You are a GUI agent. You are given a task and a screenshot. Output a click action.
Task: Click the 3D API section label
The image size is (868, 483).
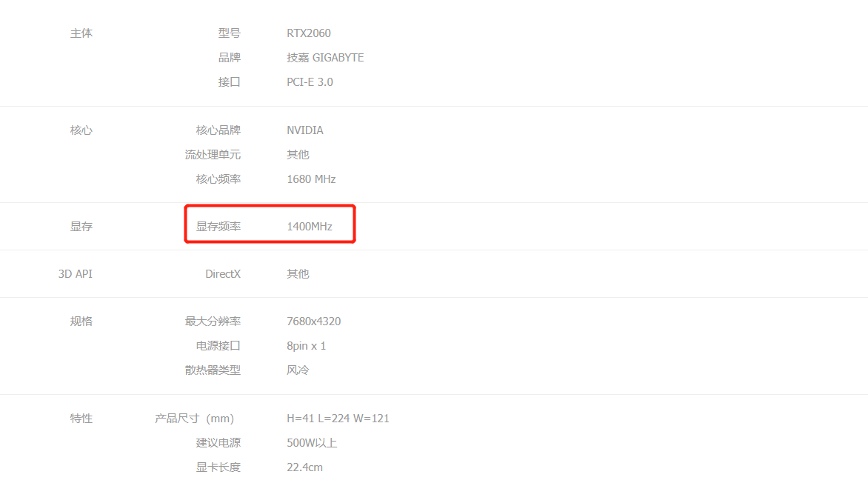(76, 274)
